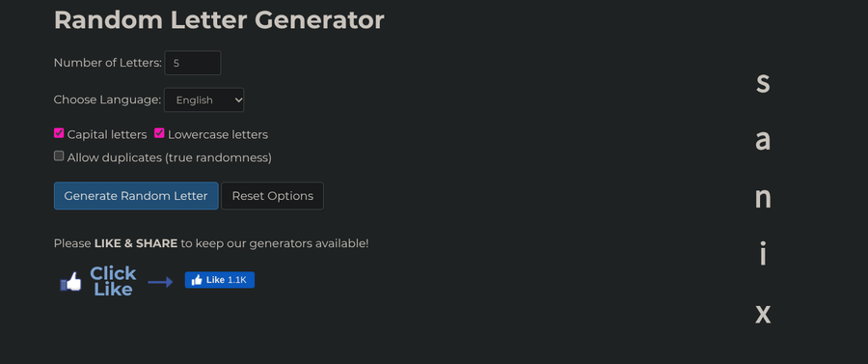The image size is (868, 364).
Task: Click the 'Allow duplicates (true randomness)' label
Action: point(170,158)
